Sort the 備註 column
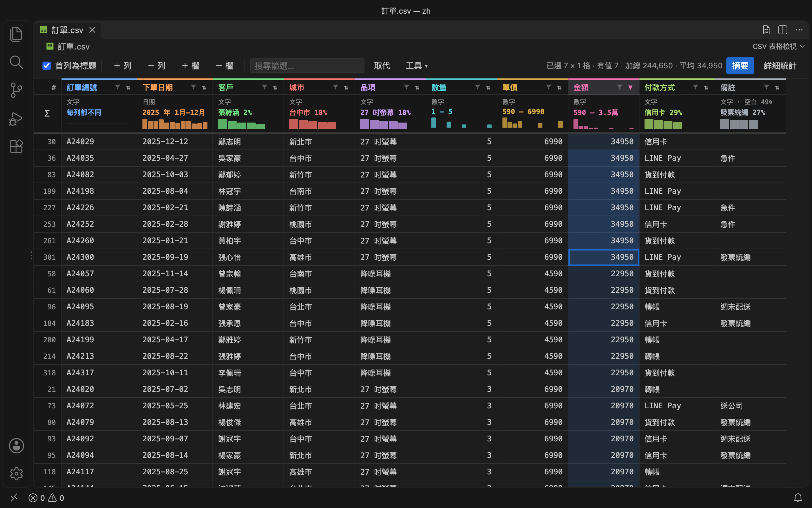This screenshot has width=812, height=508. coord(777,87)
